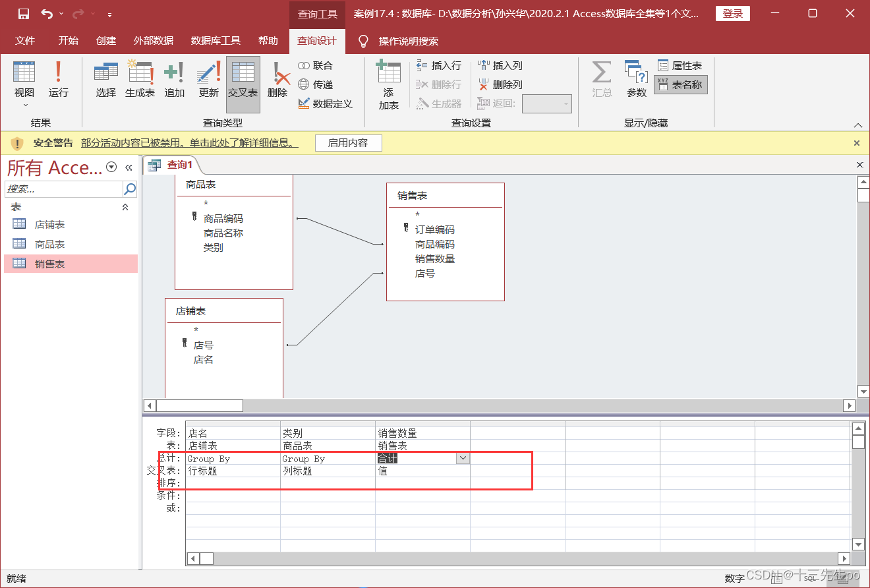
Task: Select the 联合 union query option
Action: [316, 66]
